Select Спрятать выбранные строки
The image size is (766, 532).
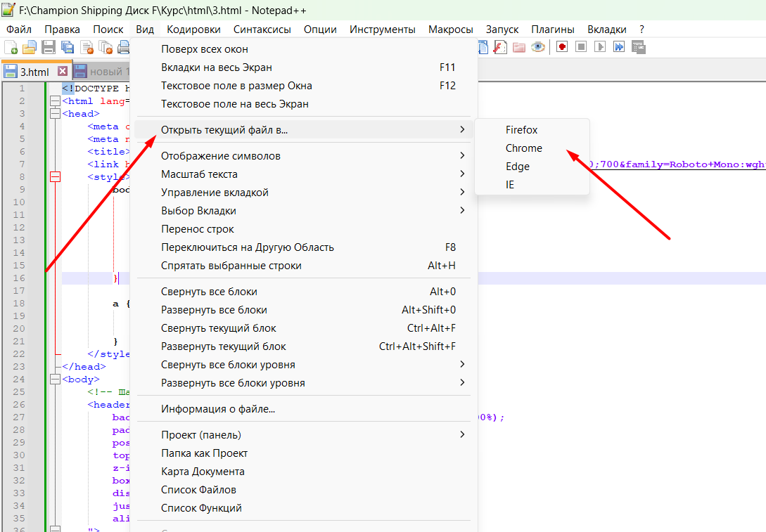click(x=303, y=266)
